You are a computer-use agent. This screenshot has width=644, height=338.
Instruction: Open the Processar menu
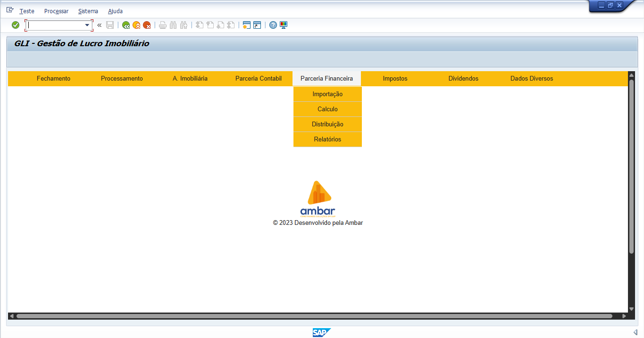click(56, 11)
